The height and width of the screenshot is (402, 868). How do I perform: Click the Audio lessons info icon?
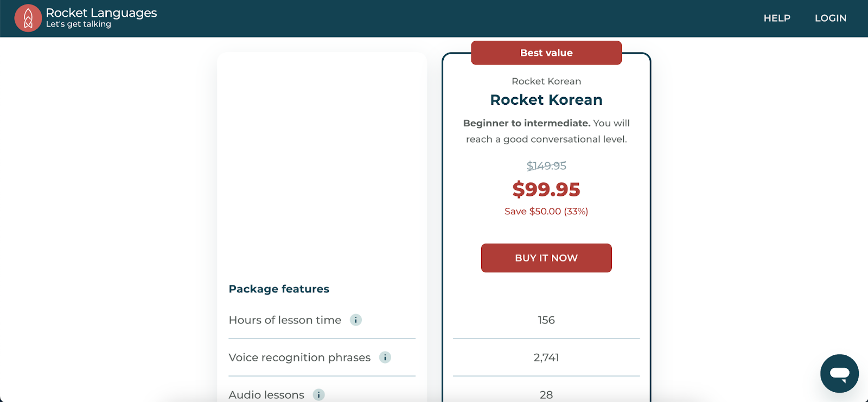click(319, 395)
